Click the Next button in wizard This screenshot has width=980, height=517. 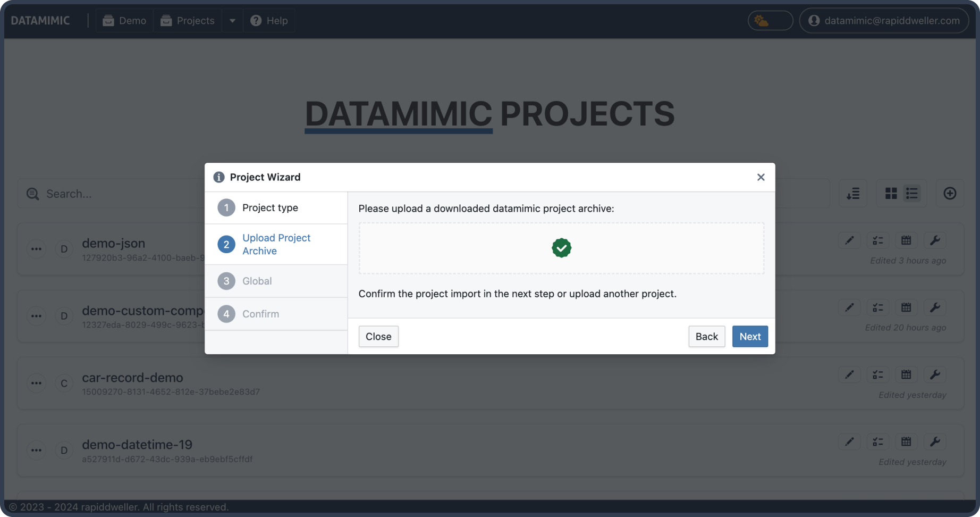749,336
